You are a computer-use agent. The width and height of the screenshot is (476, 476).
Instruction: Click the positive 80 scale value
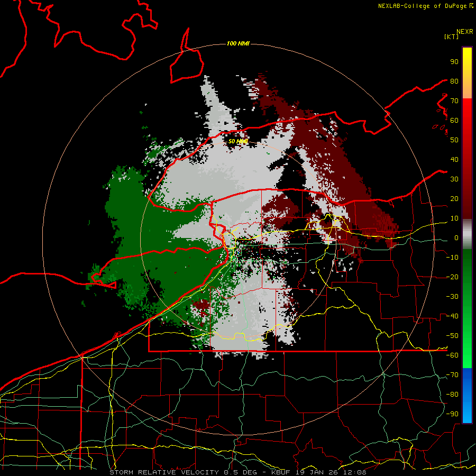(454, 81)
